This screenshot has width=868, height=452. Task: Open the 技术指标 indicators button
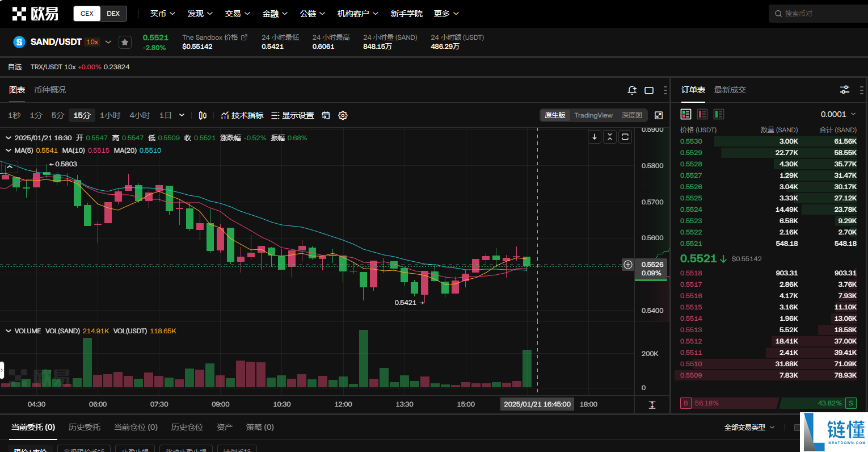[x=242, y=115]
